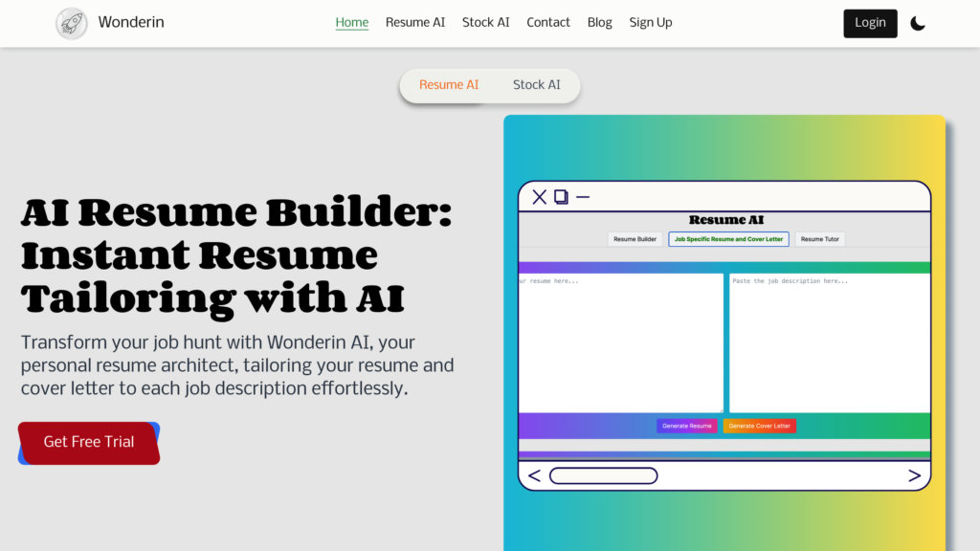Toggle dark mode with the moon icon

click(917, 24)
